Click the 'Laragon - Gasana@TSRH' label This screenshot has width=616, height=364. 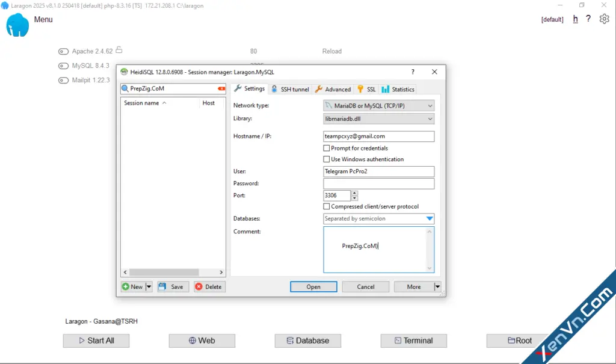(101, 321)
